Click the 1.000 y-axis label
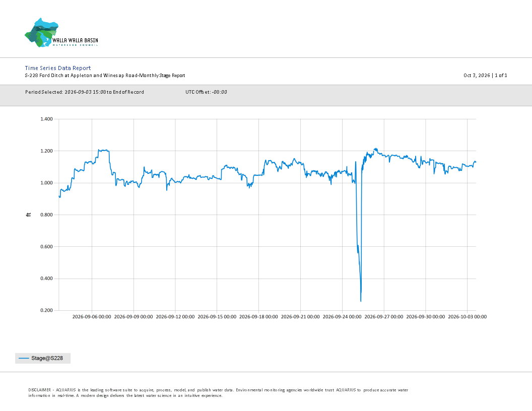This screenshot has width=532, height=411. tap(46, 183)
